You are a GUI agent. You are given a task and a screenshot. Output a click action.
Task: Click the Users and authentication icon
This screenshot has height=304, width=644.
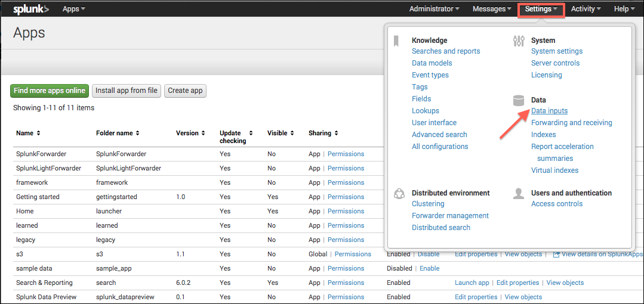(x=519, y=193)
